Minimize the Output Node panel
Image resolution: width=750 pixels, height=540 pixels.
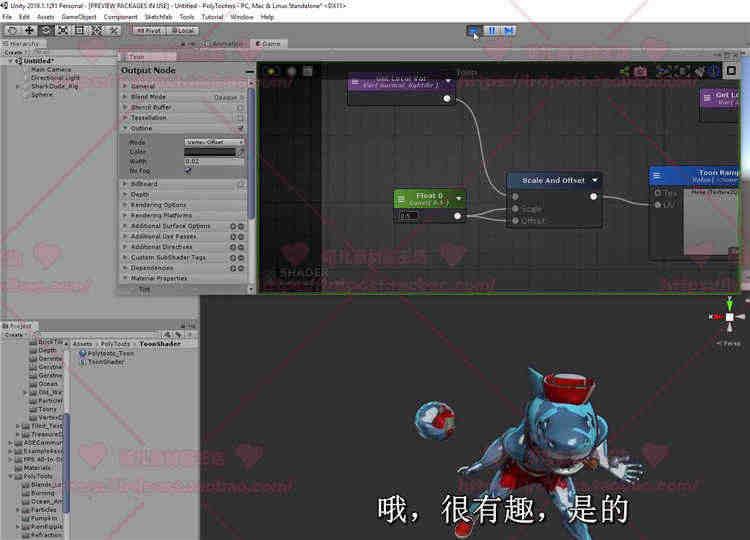[250, 71]
